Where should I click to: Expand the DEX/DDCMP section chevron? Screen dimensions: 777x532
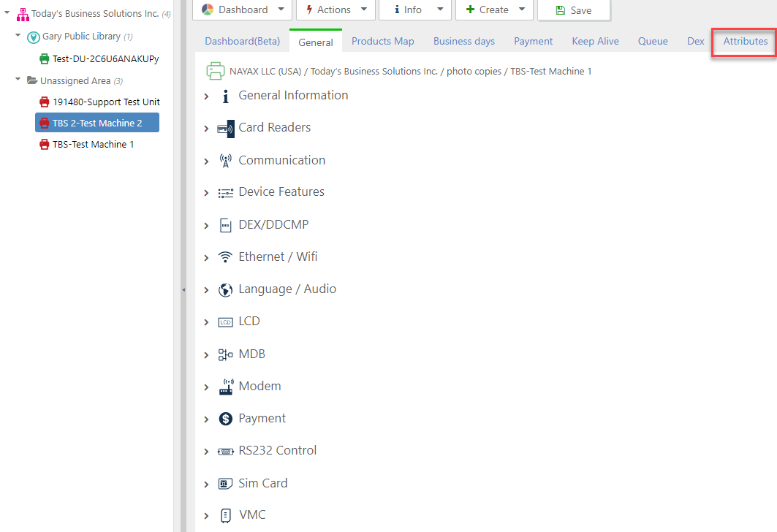pos(207,226)
